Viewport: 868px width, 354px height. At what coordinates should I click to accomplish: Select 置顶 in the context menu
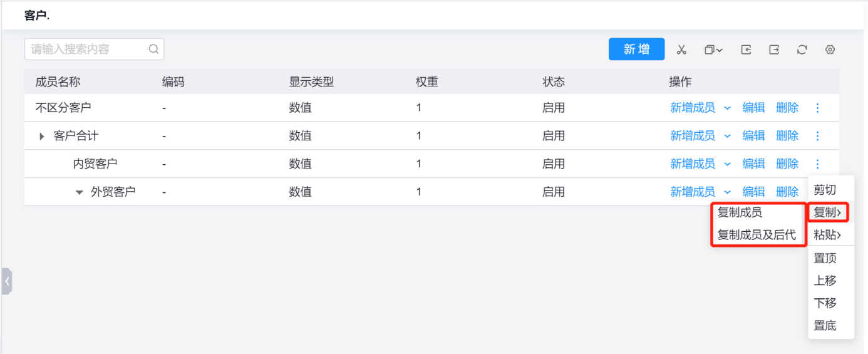click(x=825, y=258)
